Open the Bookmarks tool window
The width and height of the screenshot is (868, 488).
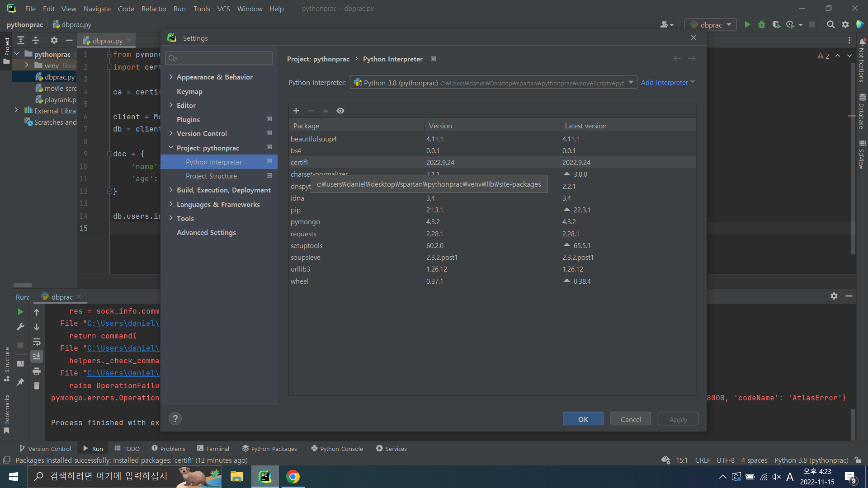click(7, 414)
